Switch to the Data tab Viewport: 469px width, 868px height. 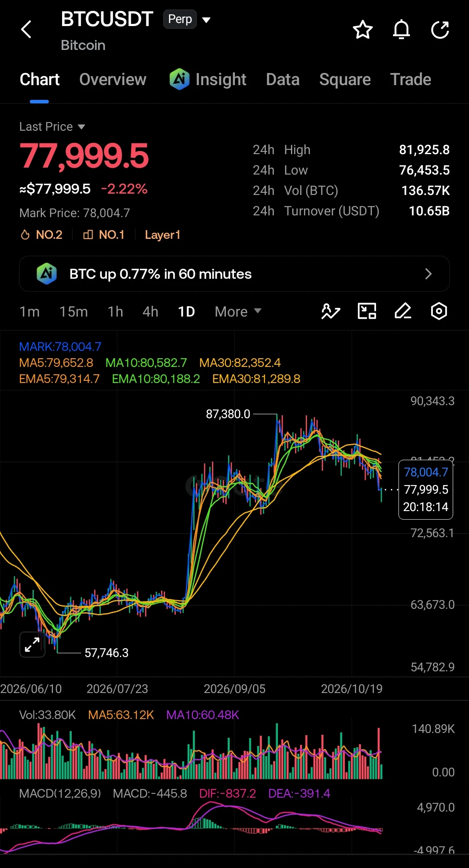[283, 79]
